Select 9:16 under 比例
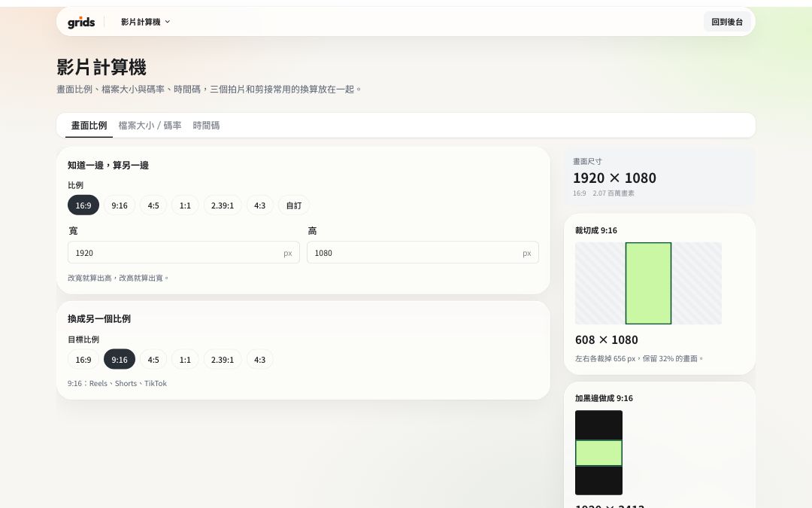 (x=120, y=205)
